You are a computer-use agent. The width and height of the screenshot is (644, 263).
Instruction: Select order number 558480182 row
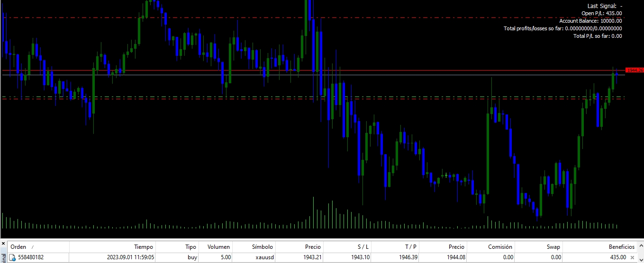pos(322,257)
